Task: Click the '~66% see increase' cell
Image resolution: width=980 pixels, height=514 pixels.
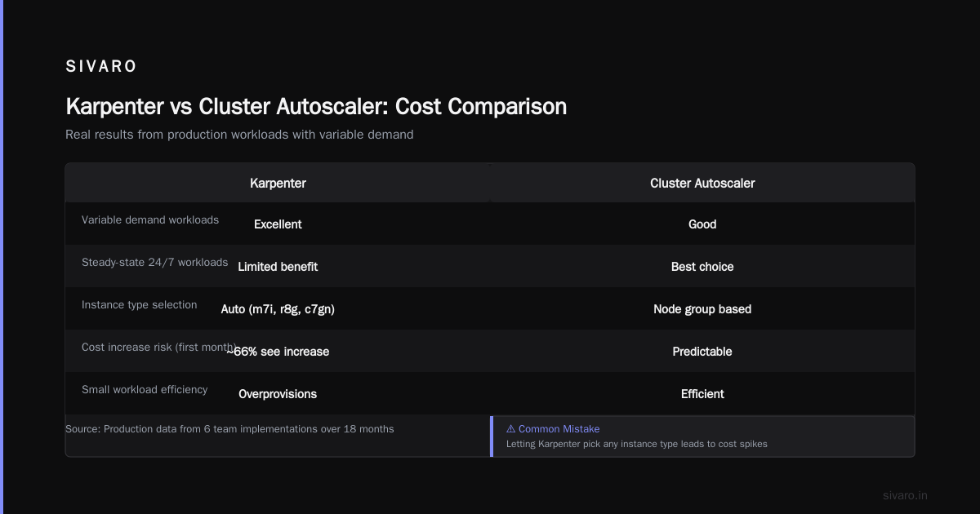Action: tap(278, 352)
